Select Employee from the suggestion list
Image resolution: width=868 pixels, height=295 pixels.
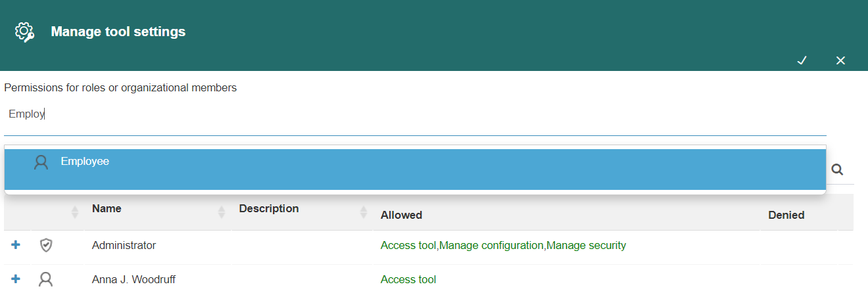click(x=415, y=170)
